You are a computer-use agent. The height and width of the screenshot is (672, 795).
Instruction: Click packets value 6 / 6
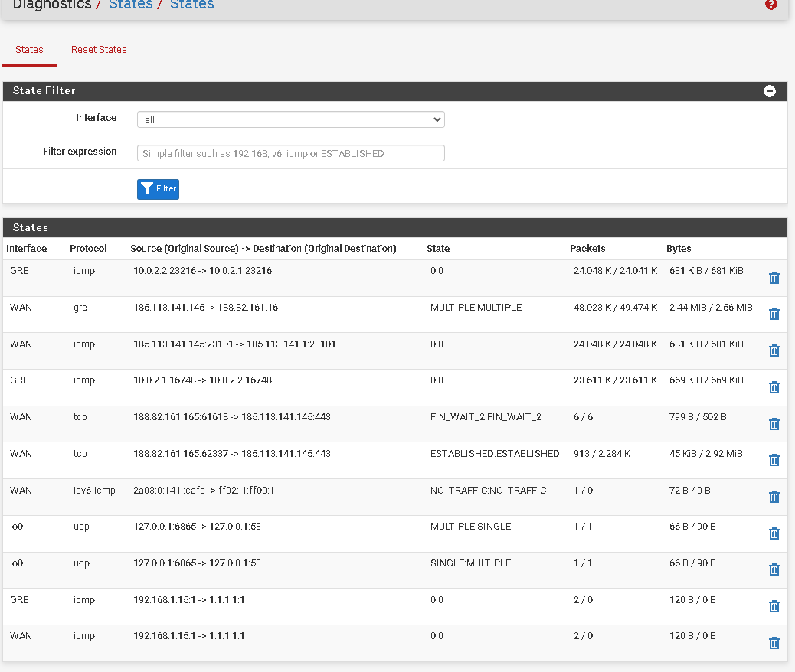click(x=583, y=417)
